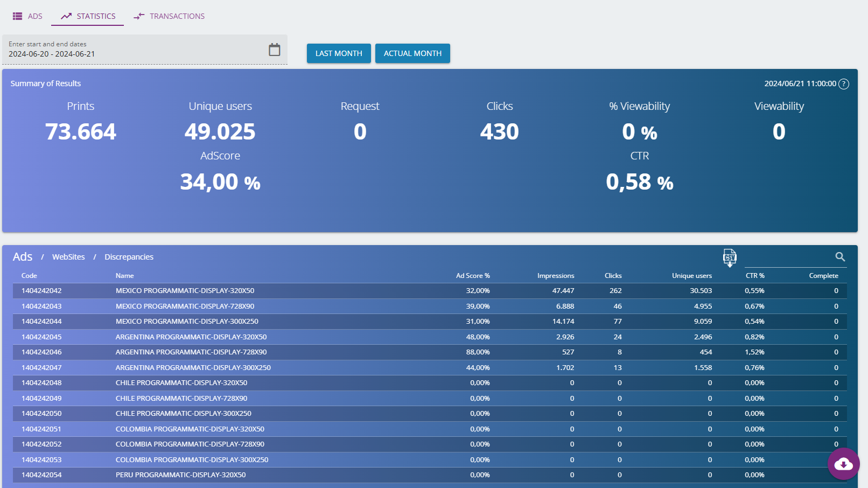Select the MEXICO PROGRAMMATIC-DISPLAY-320X50 row
Screen dimensions: 868x488
[x=185, y=291]
